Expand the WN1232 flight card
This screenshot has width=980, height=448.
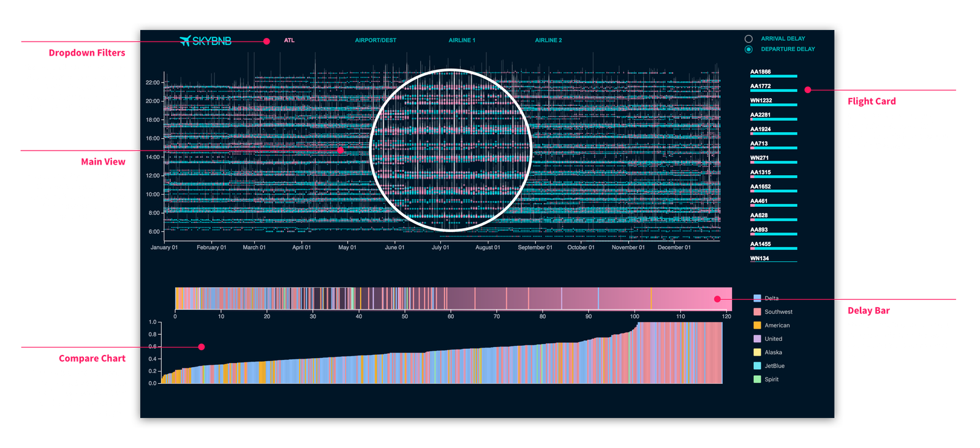pos(761,101)
